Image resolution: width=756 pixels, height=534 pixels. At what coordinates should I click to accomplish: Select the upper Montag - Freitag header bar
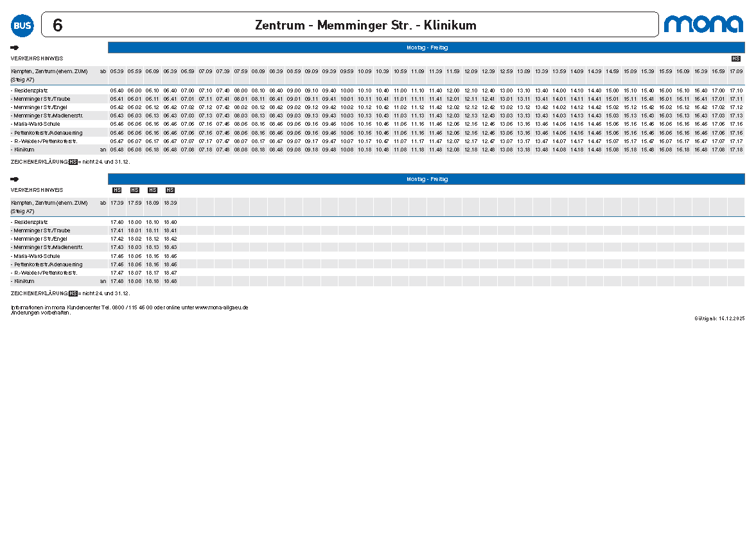tap(426, 47)
